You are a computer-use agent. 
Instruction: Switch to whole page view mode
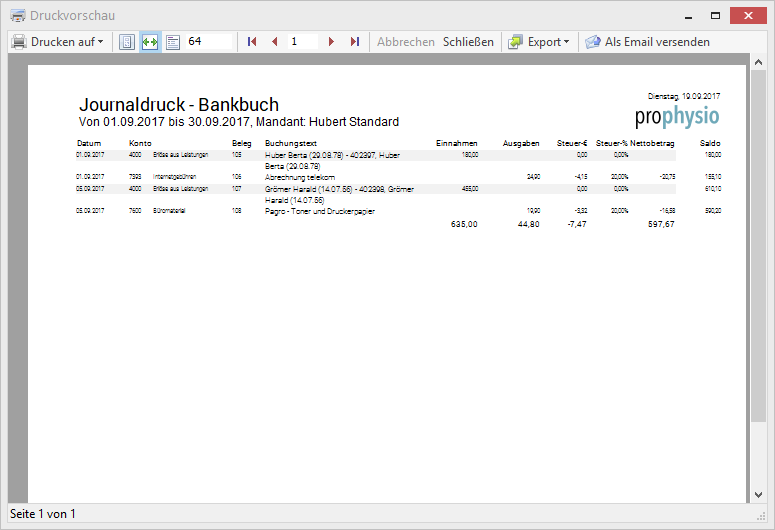(127, 42)
